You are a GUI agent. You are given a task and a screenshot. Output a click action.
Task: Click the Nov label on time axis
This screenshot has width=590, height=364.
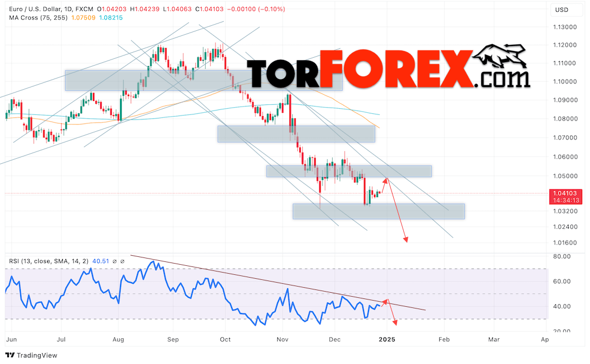point(283,340)
